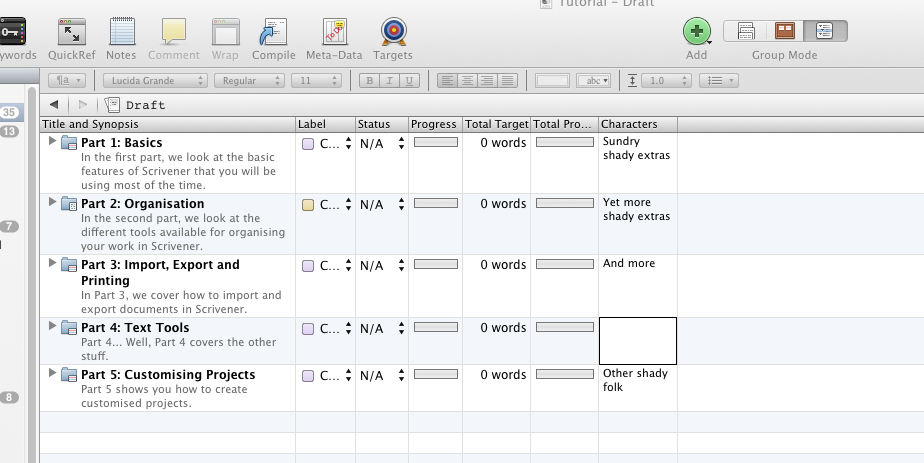Align text left

click(x=447, y=81)
